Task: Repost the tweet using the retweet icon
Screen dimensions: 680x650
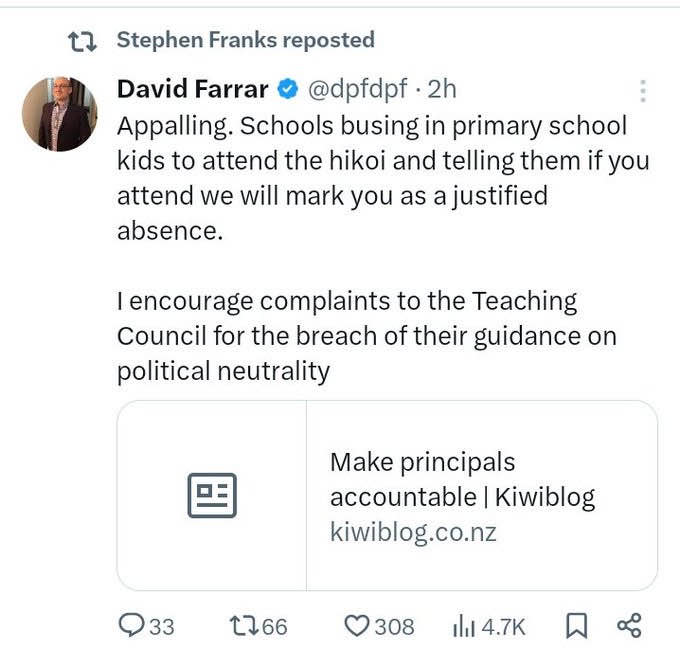Action: (x=243, y=626)
